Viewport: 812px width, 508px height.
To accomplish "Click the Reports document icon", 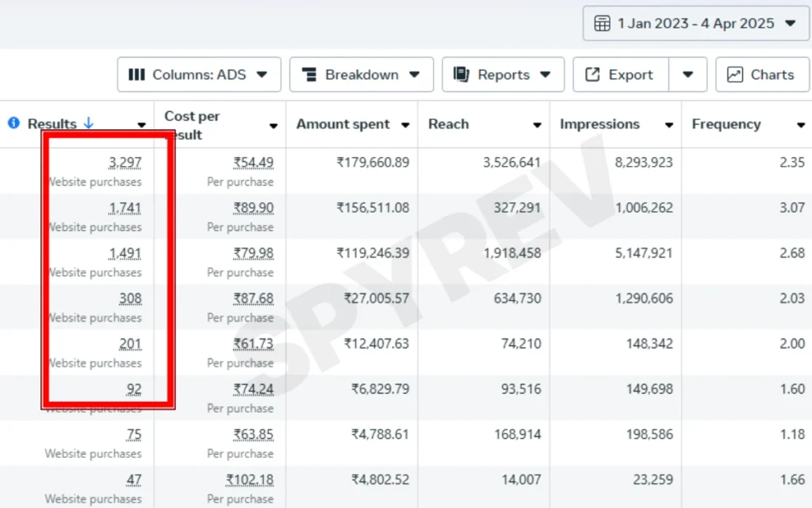I will coord(462,75).
